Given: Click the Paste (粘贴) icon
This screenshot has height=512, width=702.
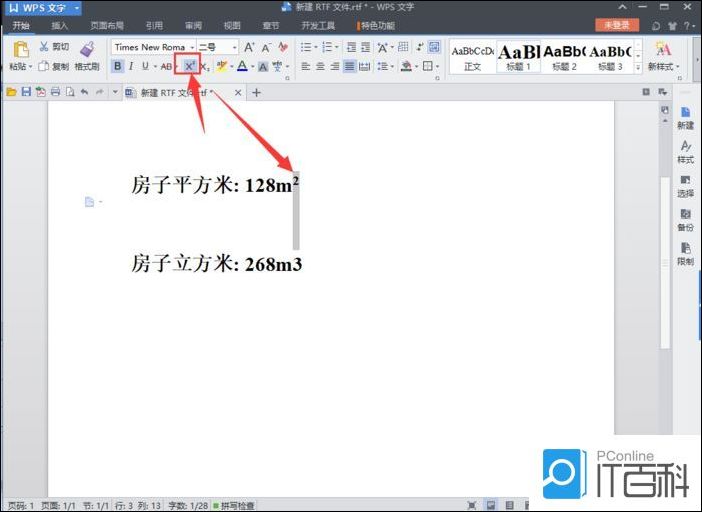Looking at the screenshot, I should click(x=21, y=49).
